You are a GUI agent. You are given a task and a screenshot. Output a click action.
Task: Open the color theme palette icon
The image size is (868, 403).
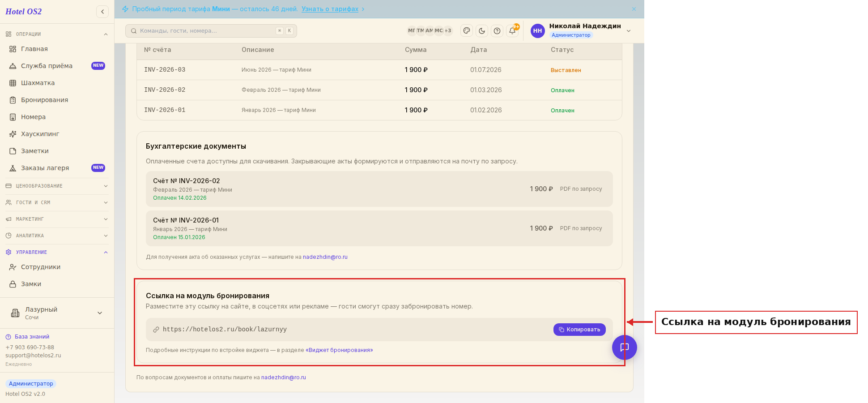point(467,31)
